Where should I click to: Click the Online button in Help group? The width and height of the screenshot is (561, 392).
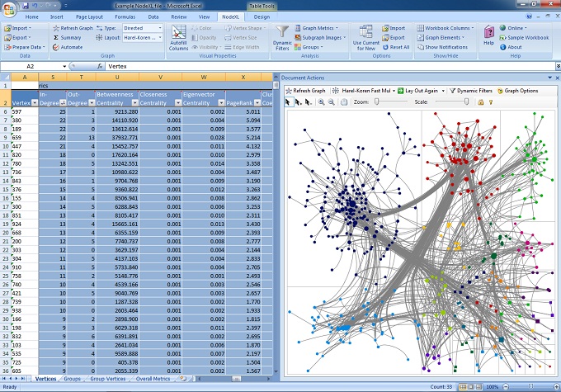[512, 28]
